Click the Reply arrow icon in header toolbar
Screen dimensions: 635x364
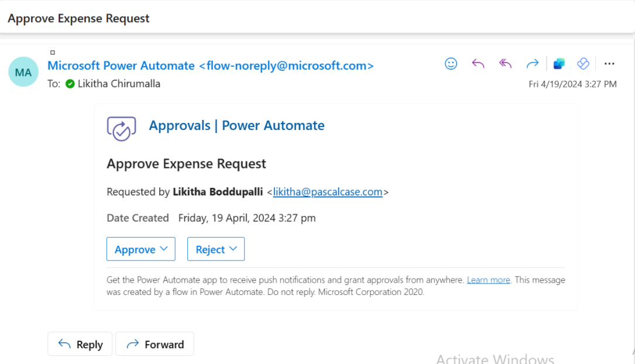click(478, 64)
